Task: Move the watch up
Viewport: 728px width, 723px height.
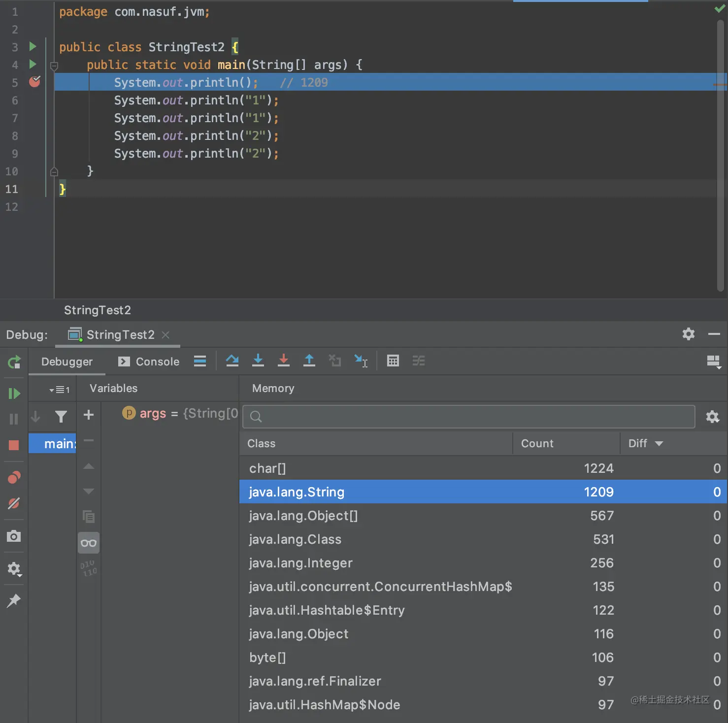Action: 89,466
